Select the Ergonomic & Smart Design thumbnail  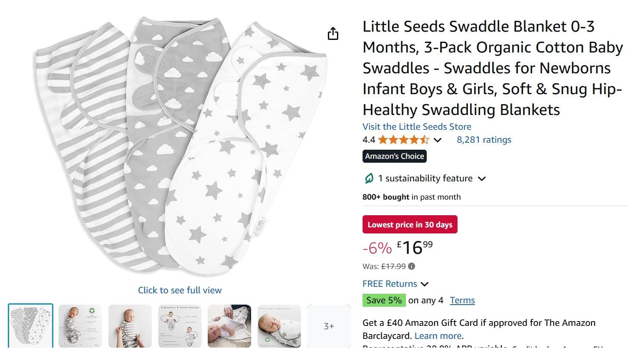pos(180,326)
